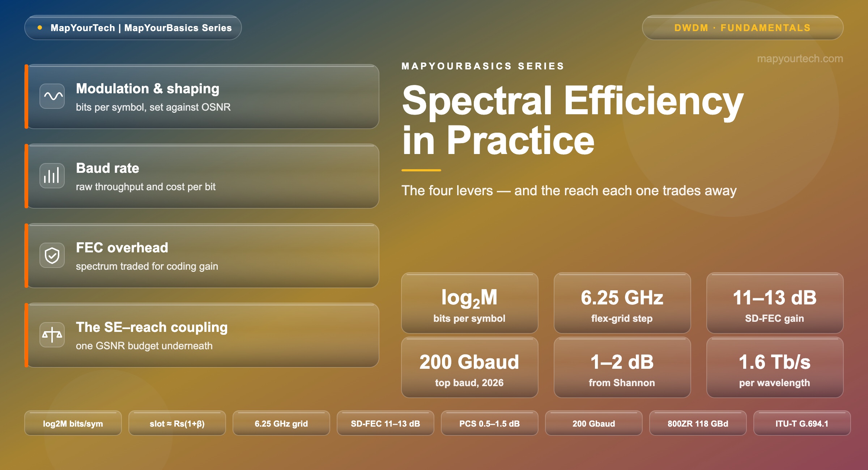
Task: Open the FEC overhead card
Action: (x=202, y=256)
